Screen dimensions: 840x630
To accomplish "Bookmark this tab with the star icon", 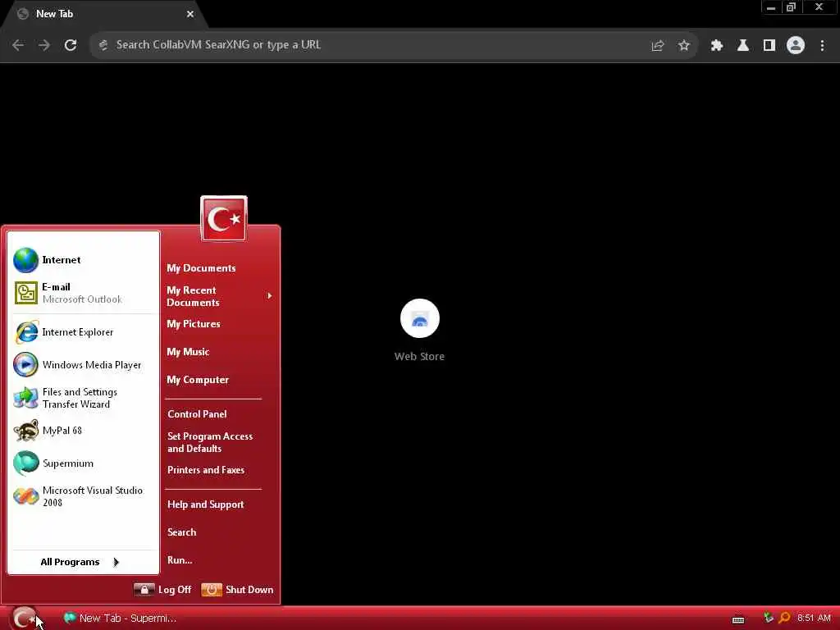I will (x=683, y=46).
